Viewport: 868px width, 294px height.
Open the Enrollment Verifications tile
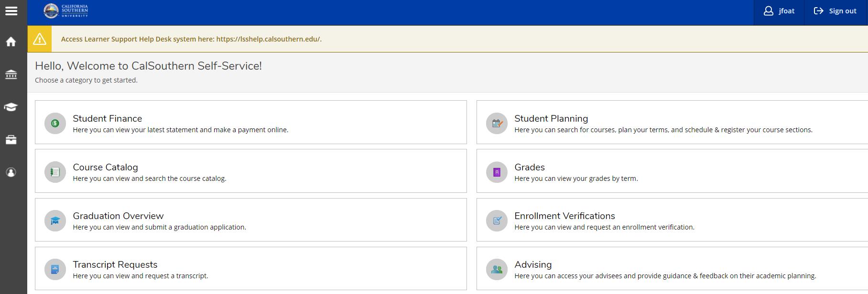point(564,216)
